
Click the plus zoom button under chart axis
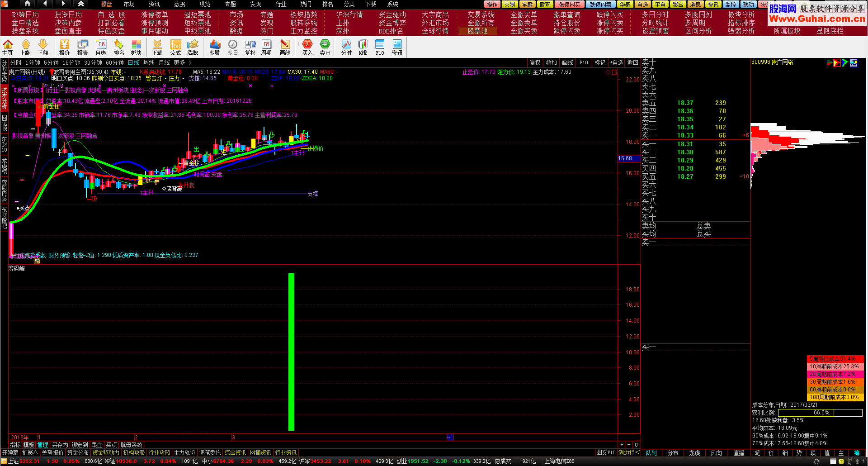(622, 445)
